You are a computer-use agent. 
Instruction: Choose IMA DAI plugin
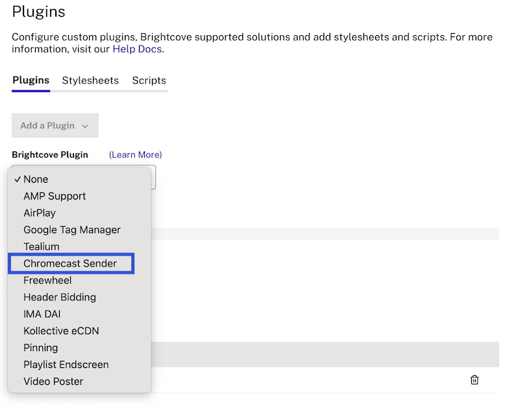click(42, 314)
